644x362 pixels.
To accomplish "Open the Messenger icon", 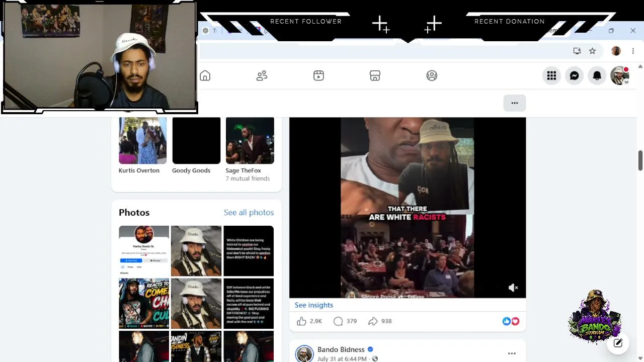I will pos(574,75).
